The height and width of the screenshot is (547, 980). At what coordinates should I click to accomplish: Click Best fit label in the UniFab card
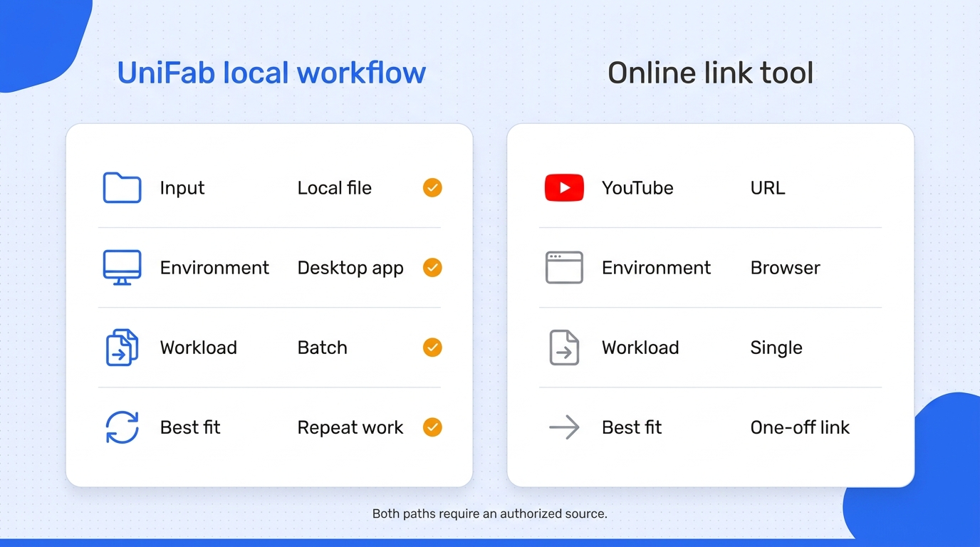(190, 427)
